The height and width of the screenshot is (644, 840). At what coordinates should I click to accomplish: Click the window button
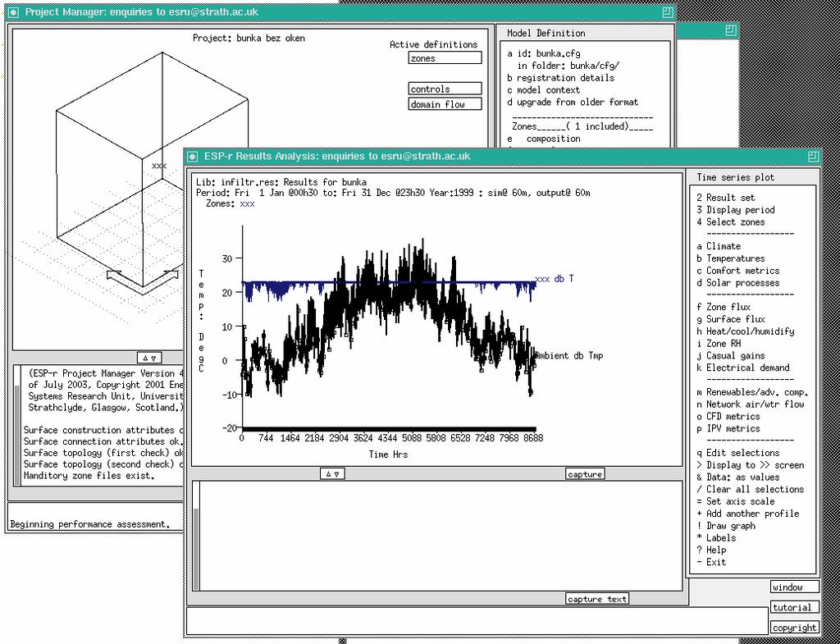[x=795, y=587]
